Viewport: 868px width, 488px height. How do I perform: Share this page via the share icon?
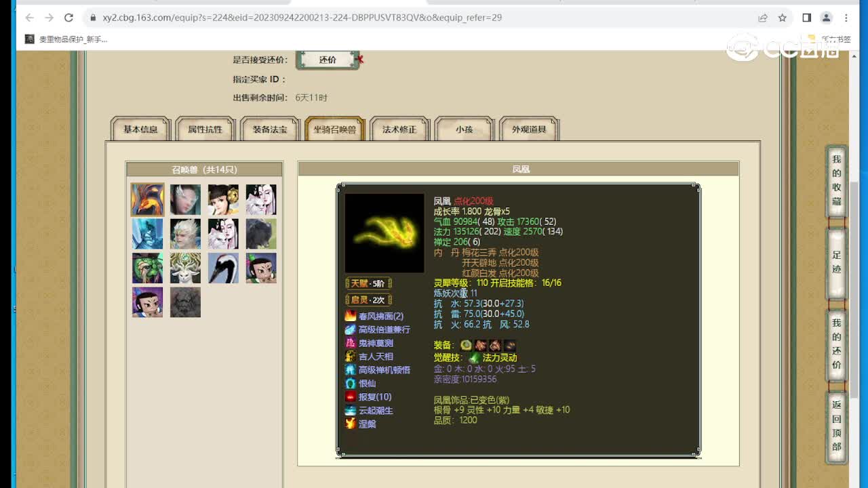763,18
